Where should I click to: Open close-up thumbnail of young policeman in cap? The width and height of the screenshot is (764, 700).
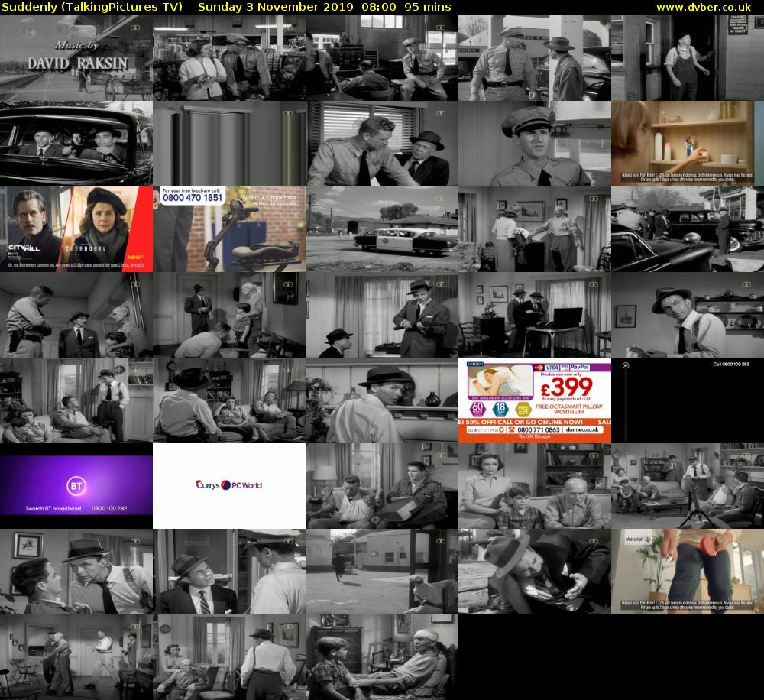[x=535, y=144]
